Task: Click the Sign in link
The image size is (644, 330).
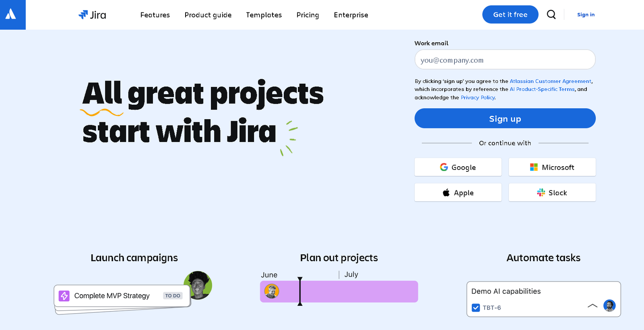Action: click(586, 14)
